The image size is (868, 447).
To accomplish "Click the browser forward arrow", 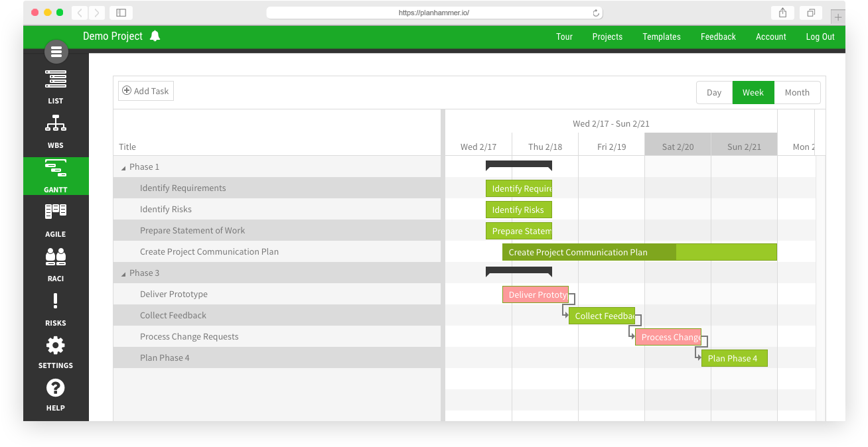I will [97, 13].
